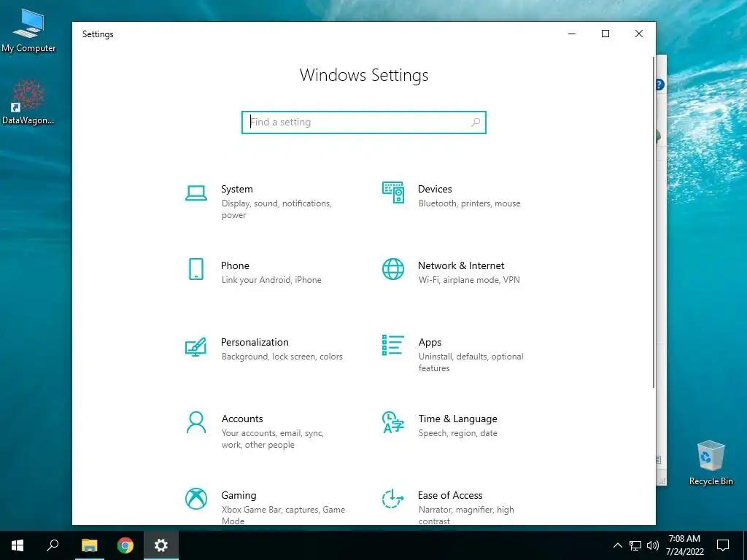Choose the Personalization heading

point(255,343)
